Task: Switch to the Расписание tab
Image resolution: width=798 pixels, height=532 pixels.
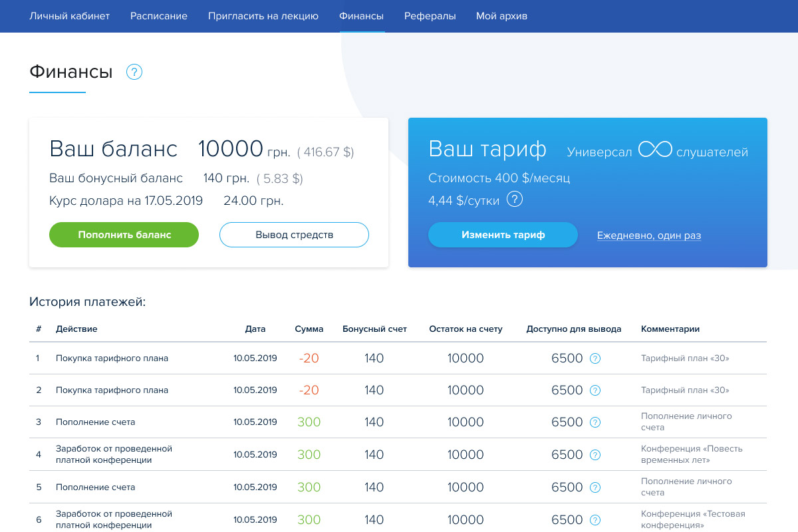Action: pos(159,16)
